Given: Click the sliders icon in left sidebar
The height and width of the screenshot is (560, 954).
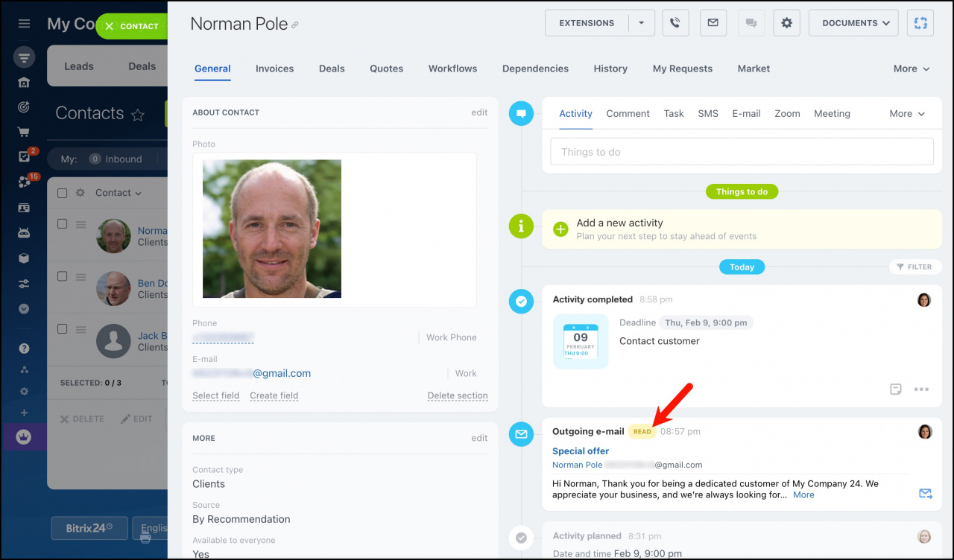Looking at the screenshot, I should (24, 284).
